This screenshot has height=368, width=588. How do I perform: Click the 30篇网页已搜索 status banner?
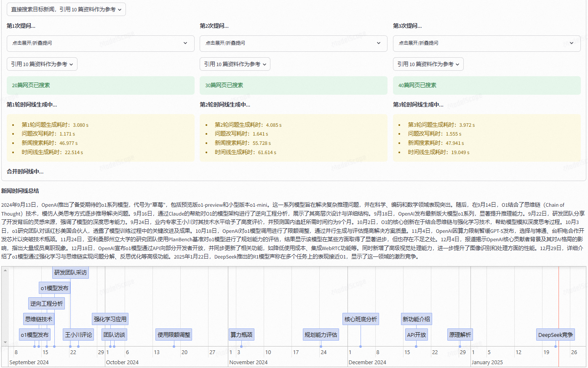click(x=294, y=85)
